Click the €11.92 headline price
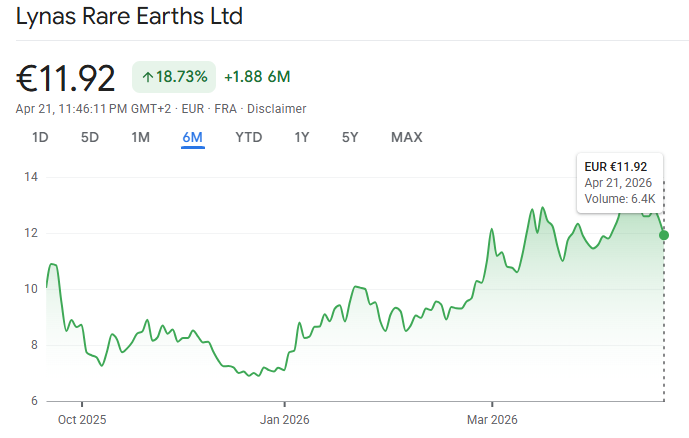The image size is (689, 438). (65, 79)
